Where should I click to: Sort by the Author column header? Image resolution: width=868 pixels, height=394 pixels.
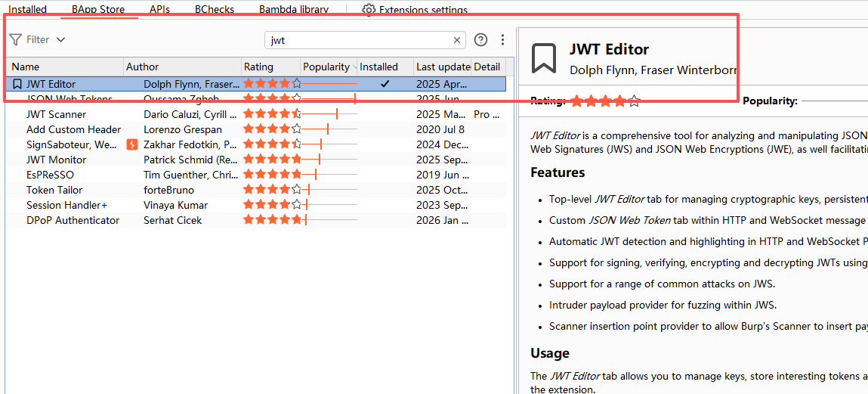coord(183,67)
